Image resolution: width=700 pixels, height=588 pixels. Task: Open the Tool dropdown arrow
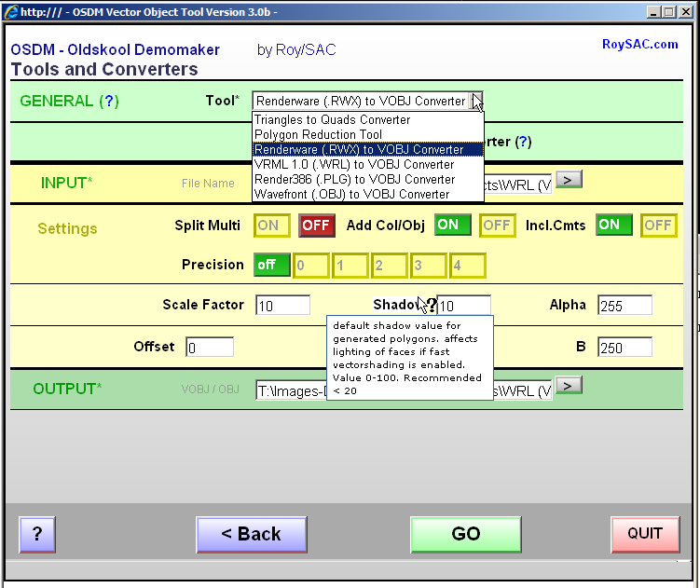[477, 101]
